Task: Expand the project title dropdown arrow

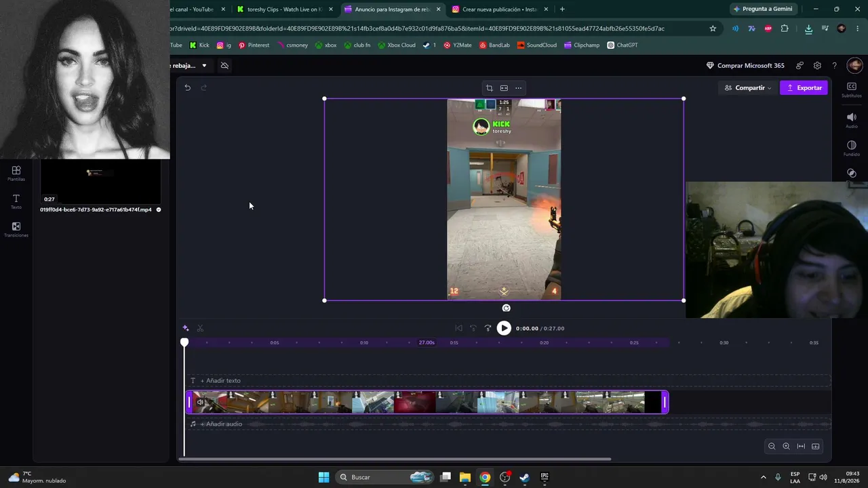Action: coord(204,66)
